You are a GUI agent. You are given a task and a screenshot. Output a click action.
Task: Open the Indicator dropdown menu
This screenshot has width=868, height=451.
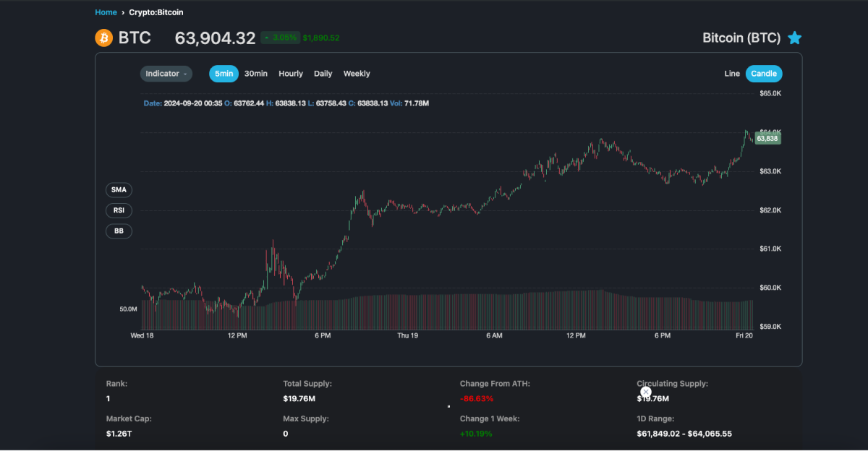(166, 73)
